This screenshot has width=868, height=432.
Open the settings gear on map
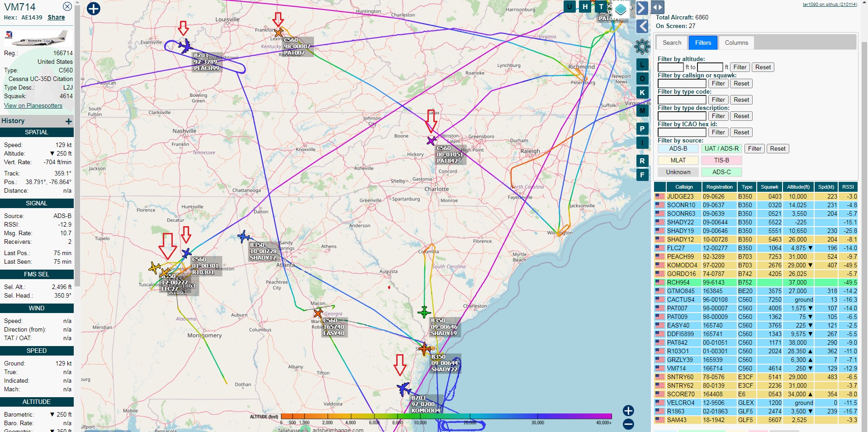tap(642, 46)
